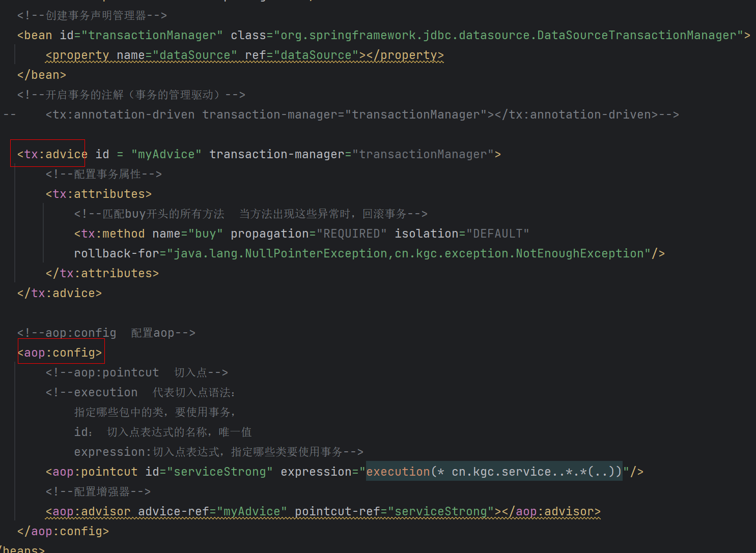
Task: Click the aop:advisor advice-ref="myAdvice" attribute
Action: (213, 511)
